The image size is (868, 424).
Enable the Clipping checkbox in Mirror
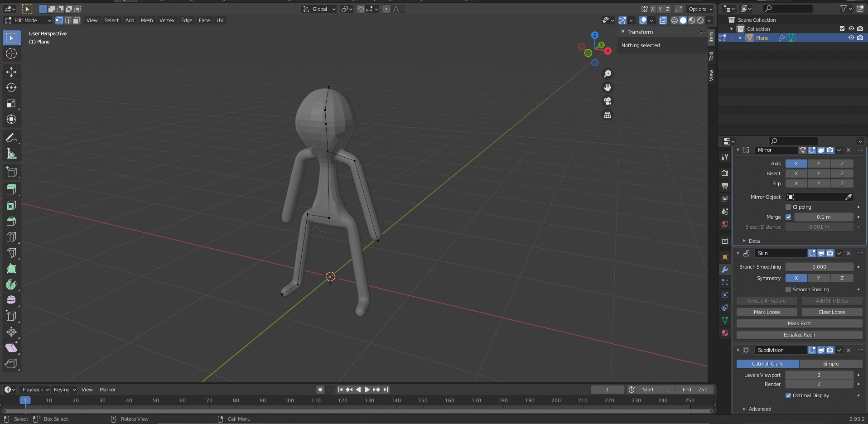(788, 207)
